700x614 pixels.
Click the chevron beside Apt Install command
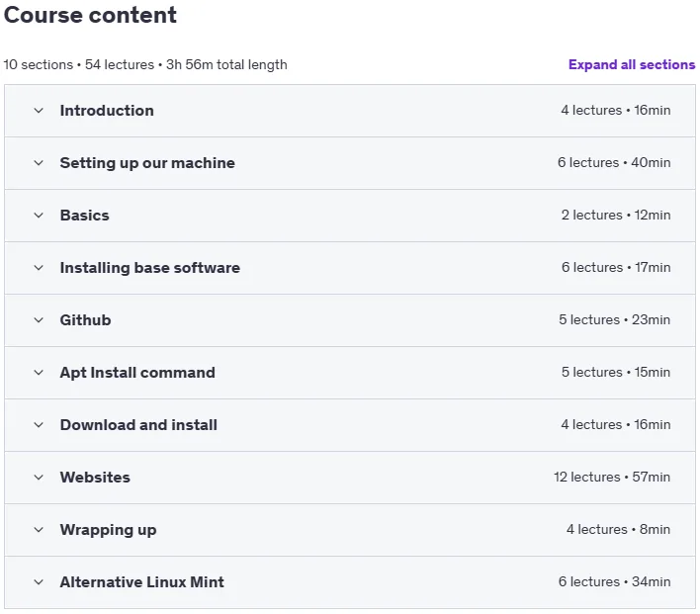(x=39, y=373)
